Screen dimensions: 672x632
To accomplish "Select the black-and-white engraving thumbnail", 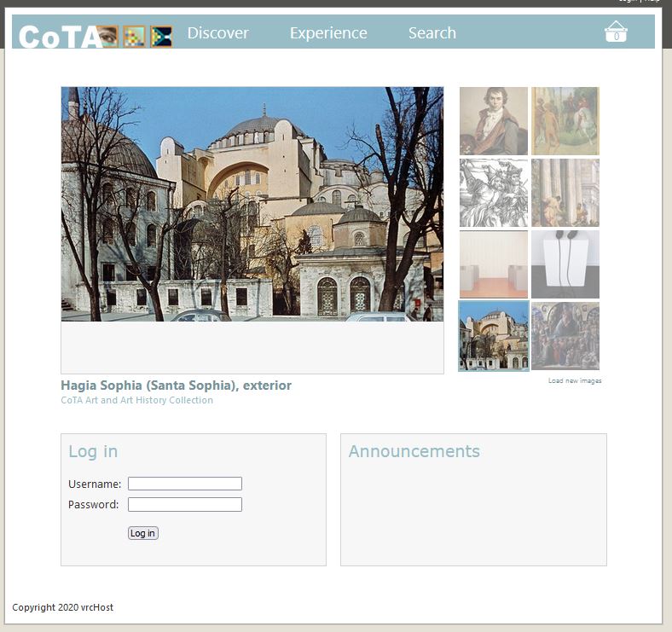I will pos(494,193).
